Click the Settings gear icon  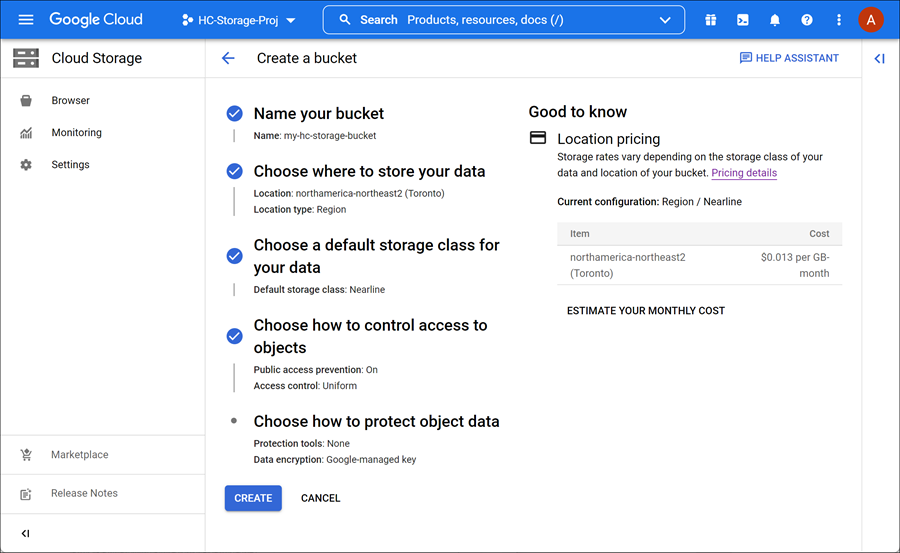[26, 165]
